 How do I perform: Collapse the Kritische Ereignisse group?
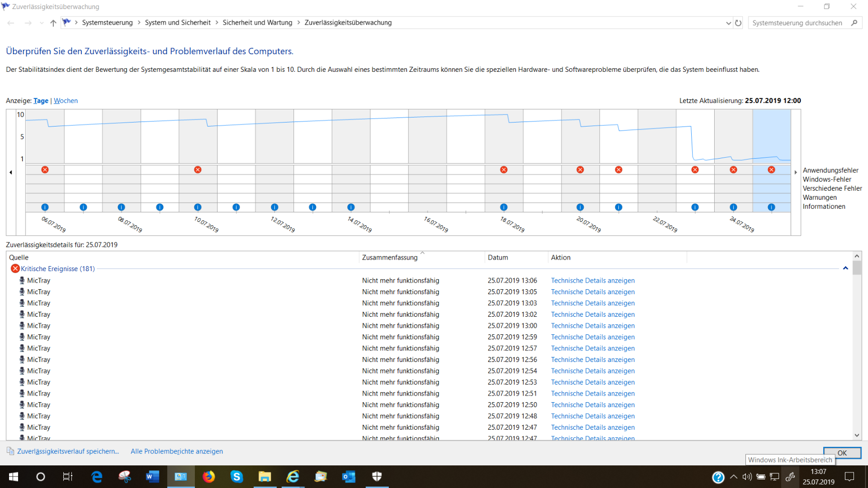click(x=845, y=269)
